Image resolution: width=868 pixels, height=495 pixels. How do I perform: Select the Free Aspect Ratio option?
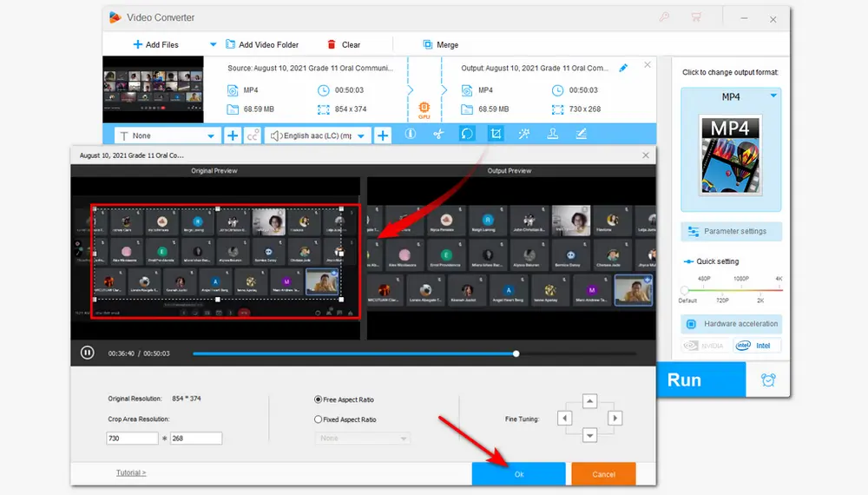319,399
